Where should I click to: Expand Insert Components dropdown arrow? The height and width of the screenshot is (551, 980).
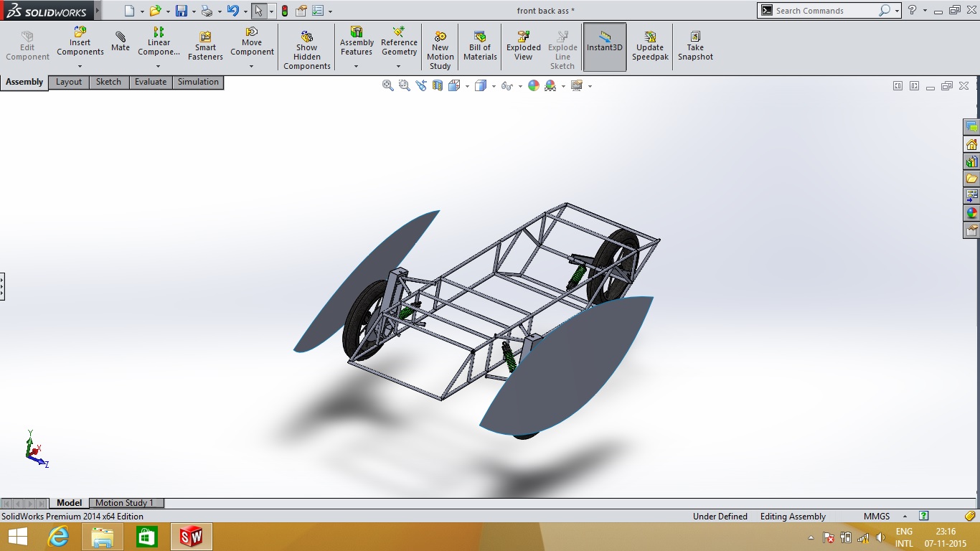(80, 67)
